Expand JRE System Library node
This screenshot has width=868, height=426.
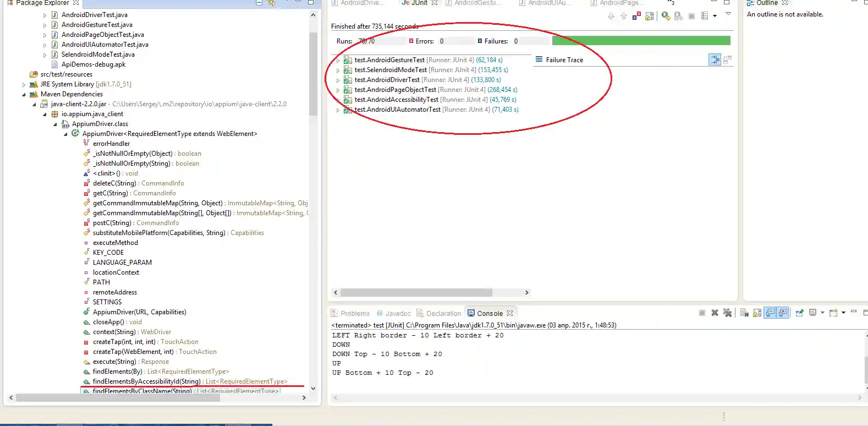click(24, 85)
